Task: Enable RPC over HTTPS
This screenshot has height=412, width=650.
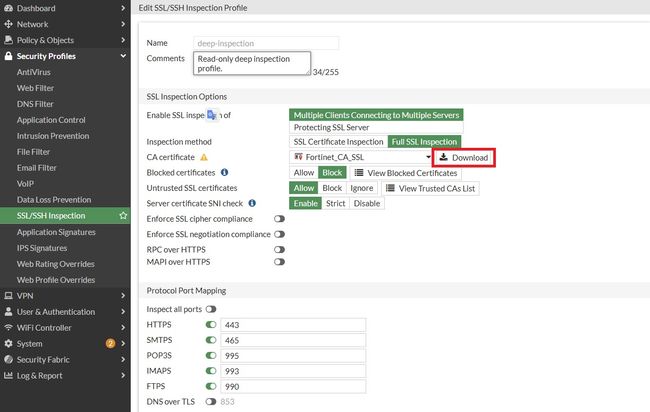Action: pos(279,250)
